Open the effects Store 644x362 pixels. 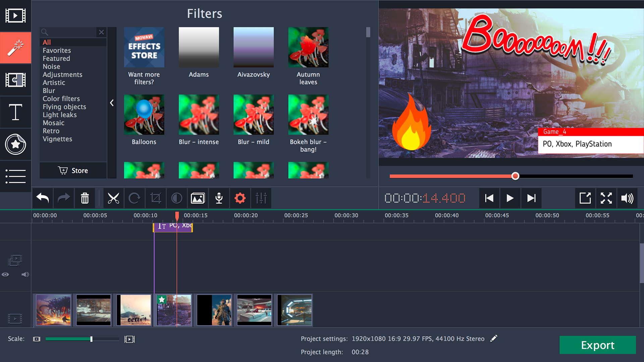click(x=73, y=170)
